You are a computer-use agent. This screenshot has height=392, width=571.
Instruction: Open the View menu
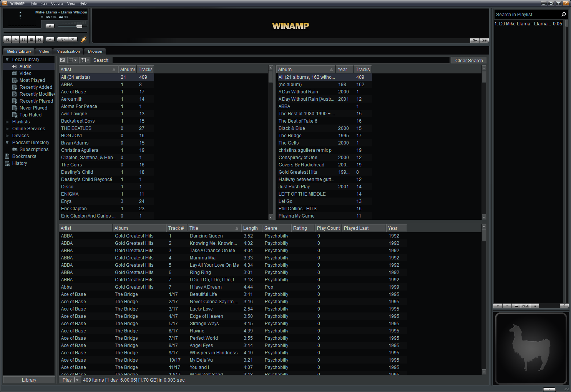[71, 3]
